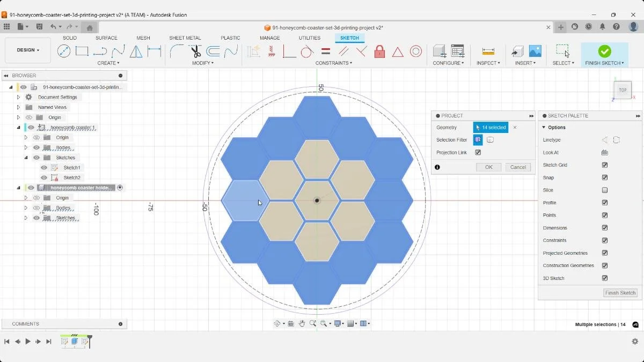
Task: Open the Trim tool in Modify
Action: tap(195, 51)
